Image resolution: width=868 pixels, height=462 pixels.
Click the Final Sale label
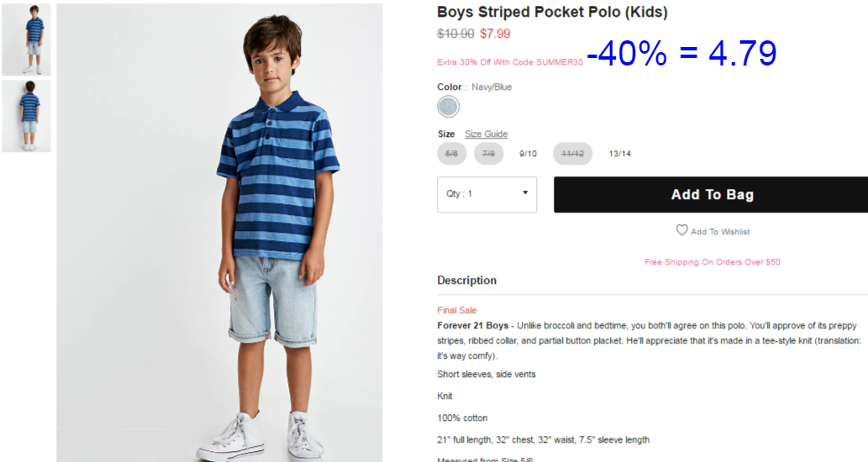click(457, 311)
